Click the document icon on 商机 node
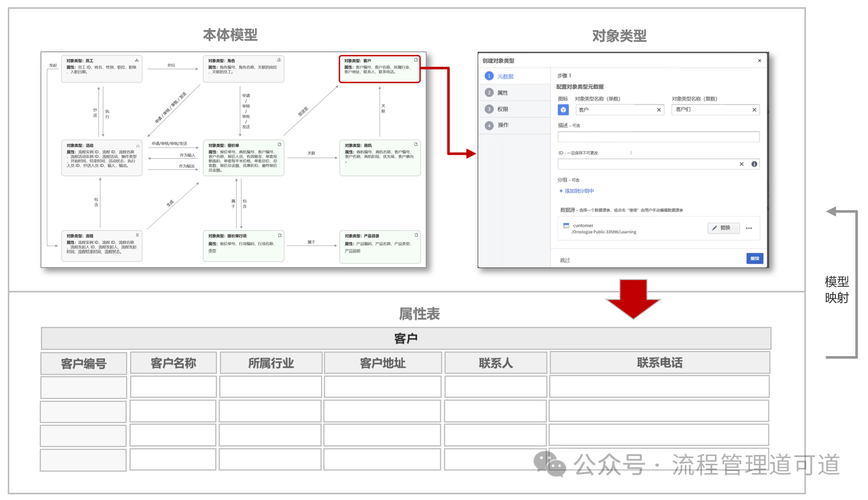868x500 pixels. coord(416,144)
